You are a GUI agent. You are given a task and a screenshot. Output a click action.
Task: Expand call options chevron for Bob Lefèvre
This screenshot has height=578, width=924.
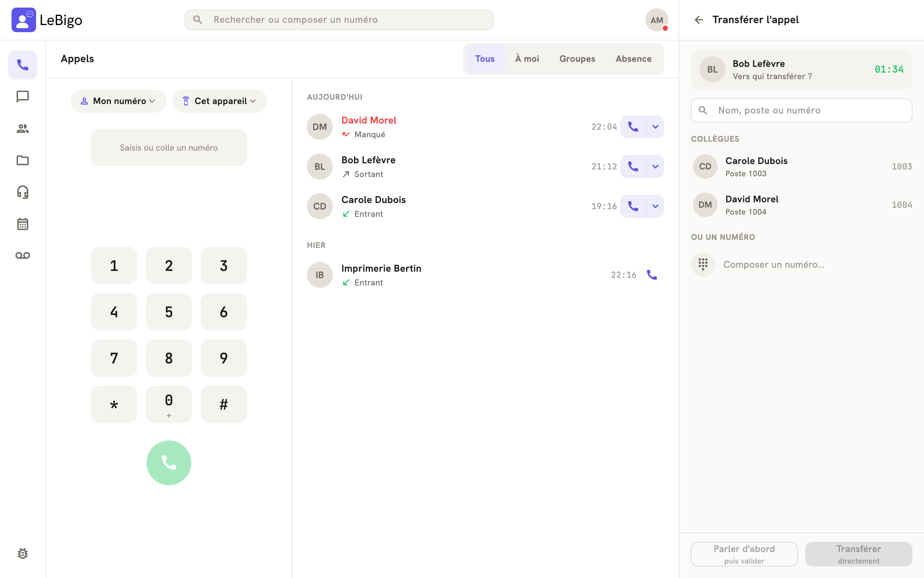655,167
